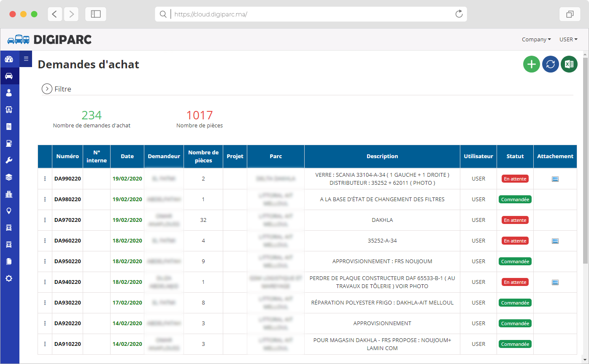Click the En attente badge for DA970220
589x364 pixels.
pos(515,220)
